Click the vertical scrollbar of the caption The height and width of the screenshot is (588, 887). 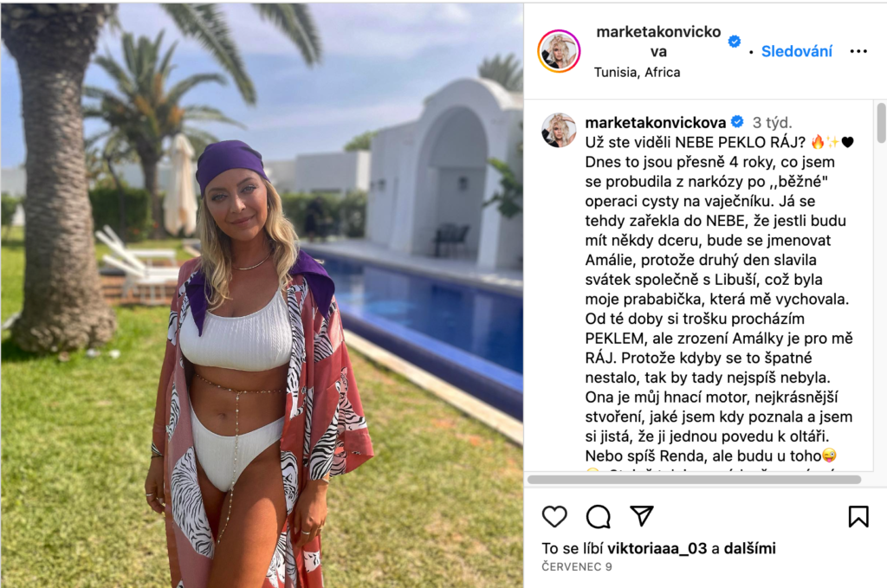(881, 123)
